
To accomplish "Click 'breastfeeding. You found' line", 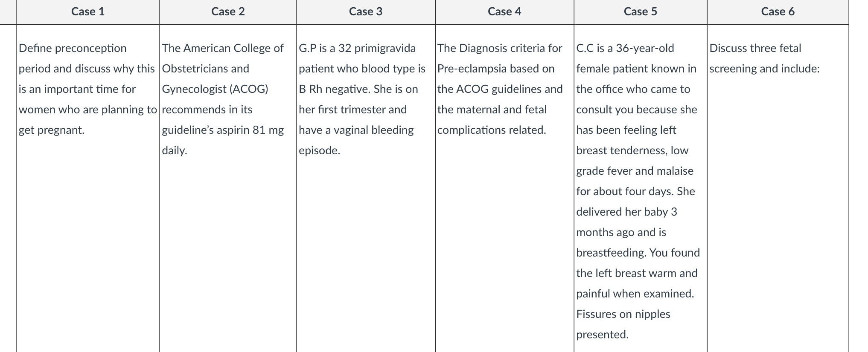I will 638,253.
